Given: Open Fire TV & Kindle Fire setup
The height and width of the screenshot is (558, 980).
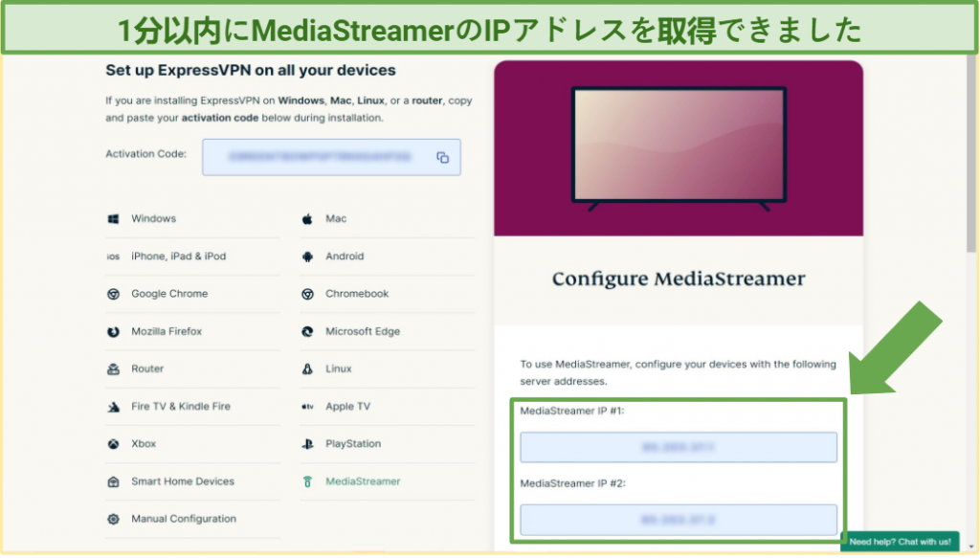Looking at the screenshot, I should (181, 407).
